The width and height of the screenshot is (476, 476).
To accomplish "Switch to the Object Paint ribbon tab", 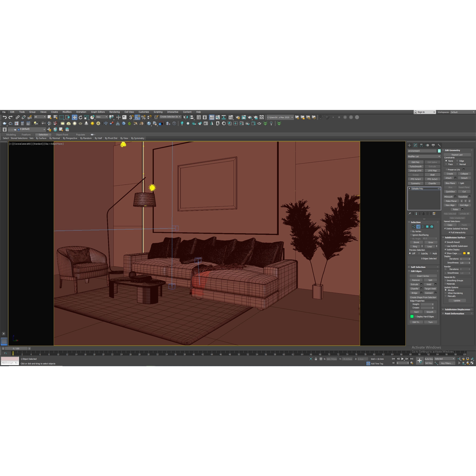I will coord(62,134).
